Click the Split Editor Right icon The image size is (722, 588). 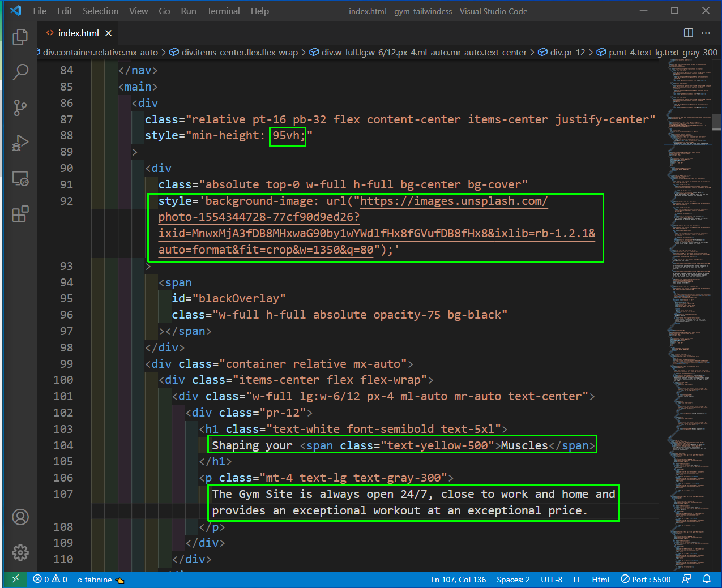tap(689, 33)
